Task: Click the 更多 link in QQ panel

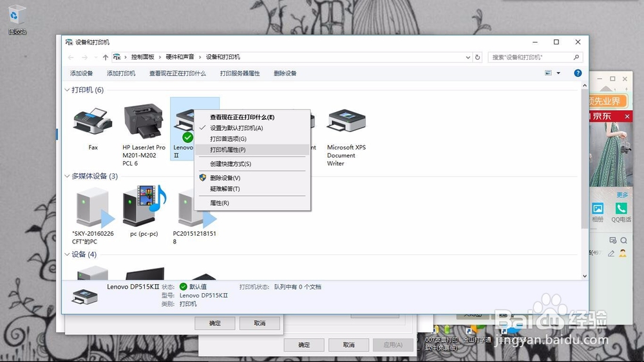Action: pos(622,195)
